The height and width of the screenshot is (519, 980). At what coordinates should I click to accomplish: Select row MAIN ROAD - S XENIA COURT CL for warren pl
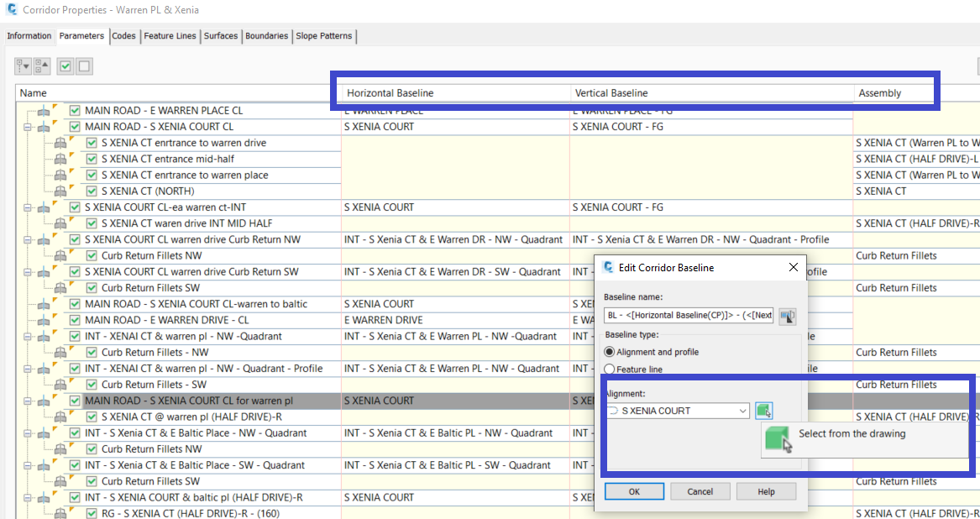tap(189, 401)
